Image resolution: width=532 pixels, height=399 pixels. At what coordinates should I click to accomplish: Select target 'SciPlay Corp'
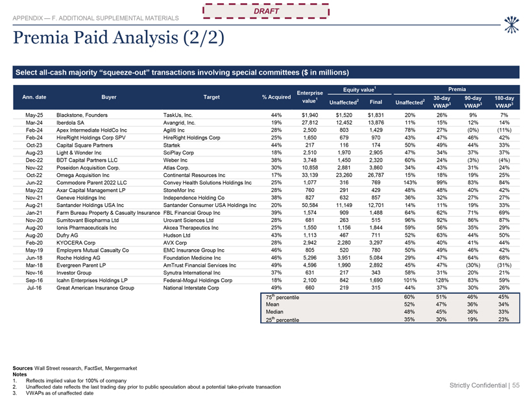(x=178, y=152)
